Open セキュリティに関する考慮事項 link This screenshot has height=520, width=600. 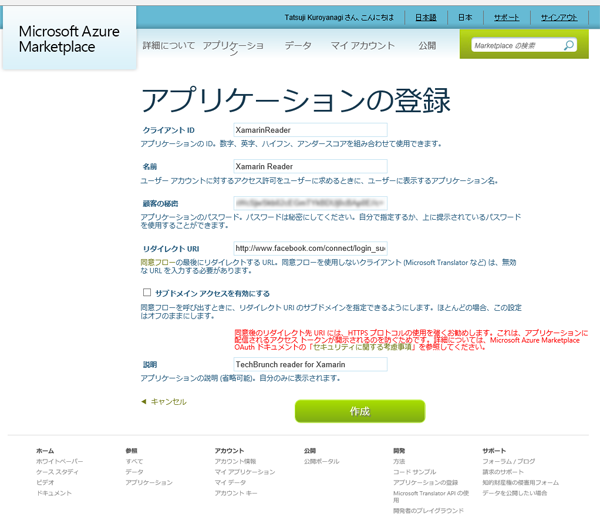tap(362, 347)
